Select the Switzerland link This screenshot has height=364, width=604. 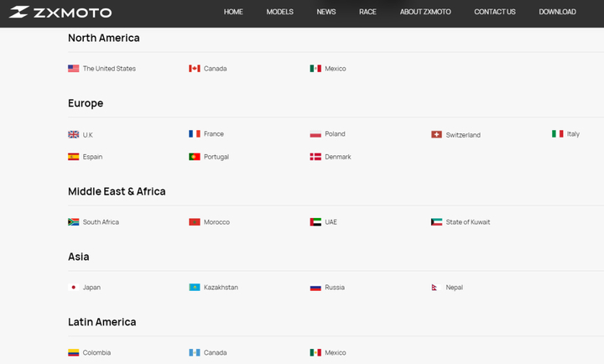tap(463, 135)
